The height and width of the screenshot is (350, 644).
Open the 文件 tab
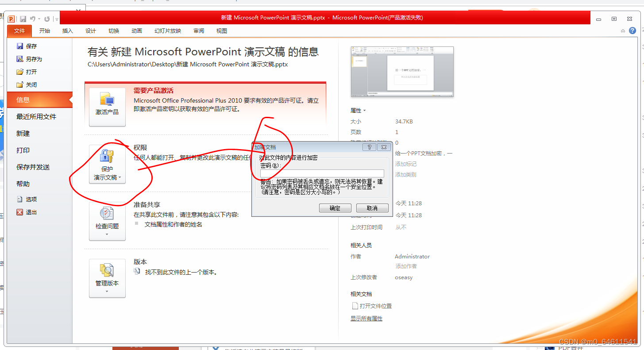pyautogui.click(x=19, y=31)
